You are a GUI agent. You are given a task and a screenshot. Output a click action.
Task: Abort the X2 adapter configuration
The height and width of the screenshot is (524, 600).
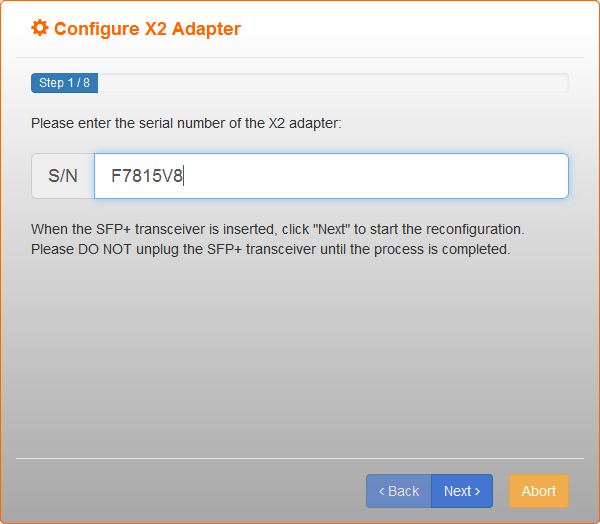[539, 491]
